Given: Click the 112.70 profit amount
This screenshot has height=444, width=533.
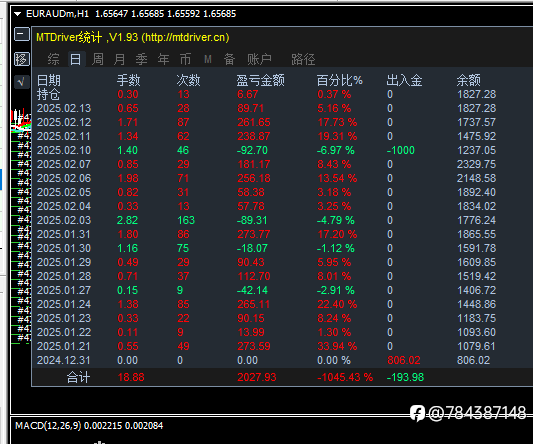Looking at the screenshot, I should coord(254,276).
